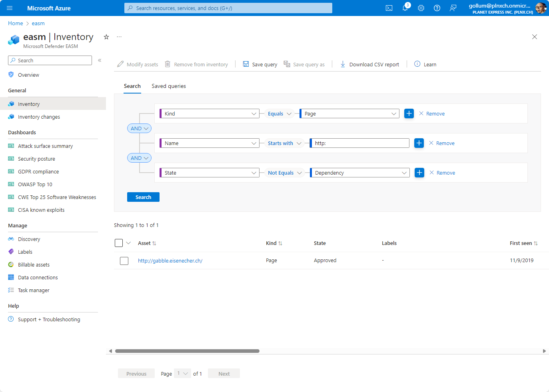Tick the checkbox for gabble.eisenecher.ch row
The width and height of the screenshot is (549, 392).
click(124, 261)
